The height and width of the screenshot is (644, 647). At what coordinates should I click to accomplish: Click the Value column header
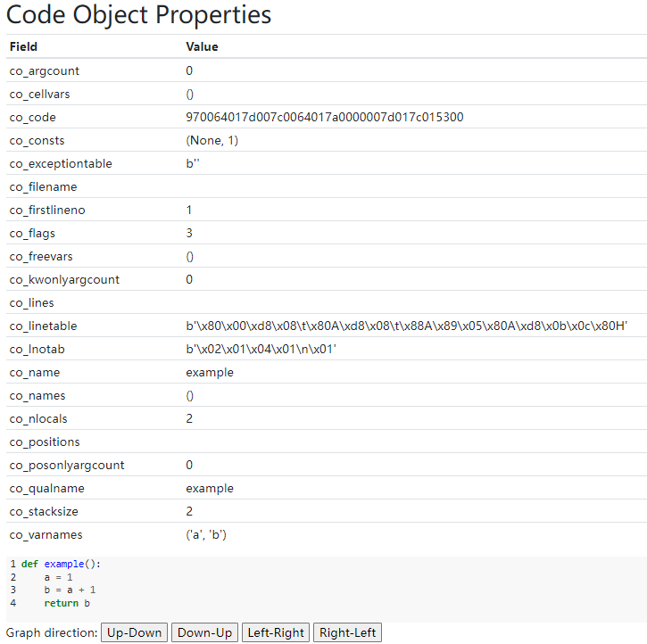coord(202,46)
